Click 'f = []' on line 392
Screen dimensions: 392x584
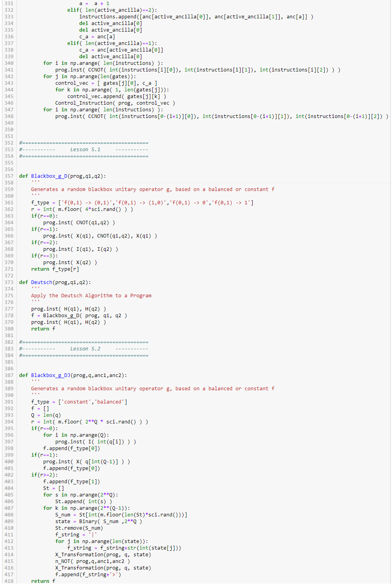click(x=40, y=409)
